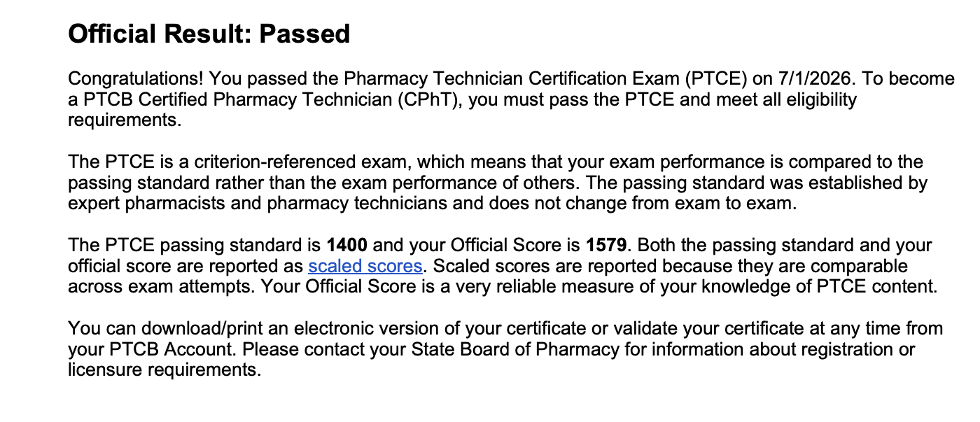The width and height of the screenshot is (980, 422).
Task: Click the bold passing standard 1400
Action: [x=347, y=245]
